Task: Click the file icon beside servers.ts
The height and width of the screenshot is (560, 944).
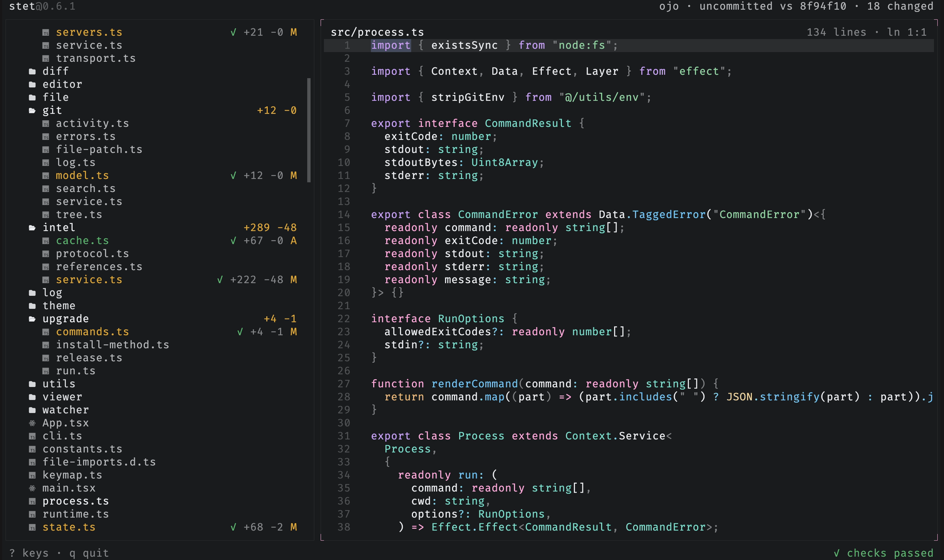Action: click(46, 33)
